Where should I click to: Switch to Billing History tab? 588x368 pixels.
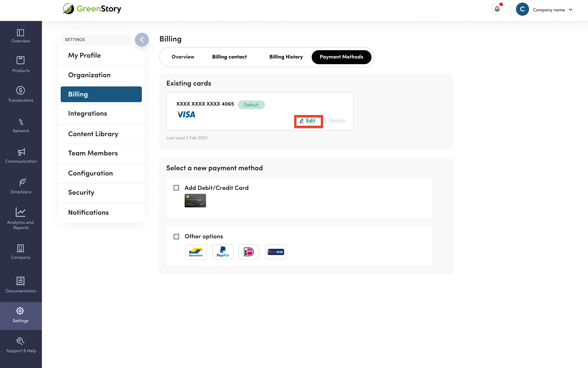pos(286,57)
